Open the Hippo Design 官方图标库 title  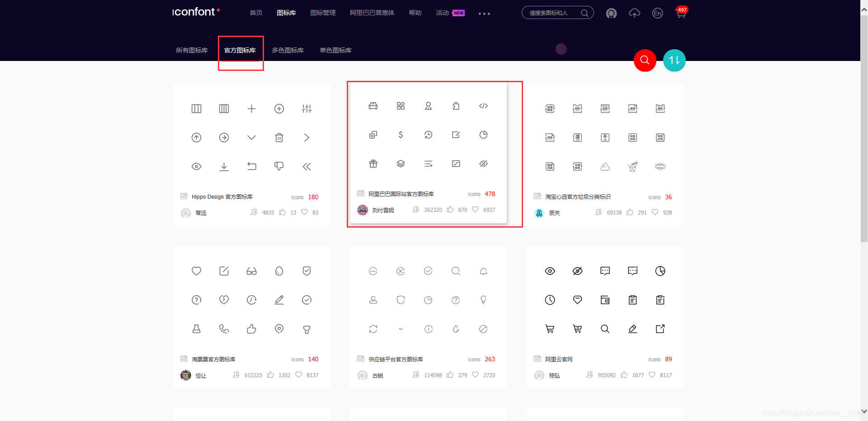point(222,197)
